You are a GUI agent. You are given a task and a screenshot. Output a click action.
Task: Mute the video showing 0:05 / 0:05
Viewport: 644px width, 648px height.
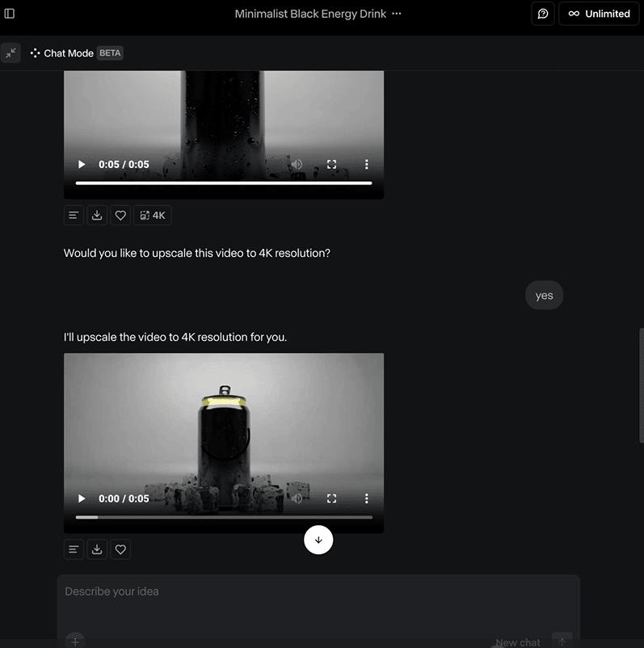[297, 164]
